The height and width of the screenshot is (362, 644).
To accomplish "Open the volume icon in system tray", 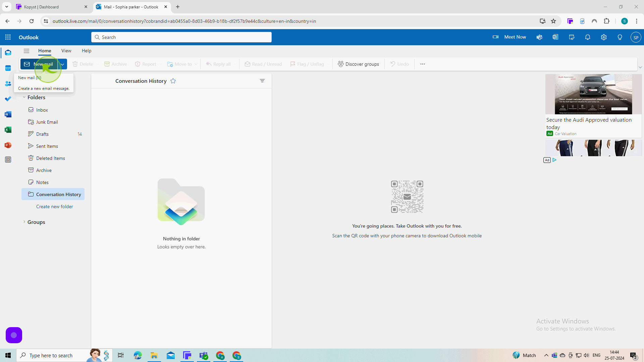I will [586, 355].
